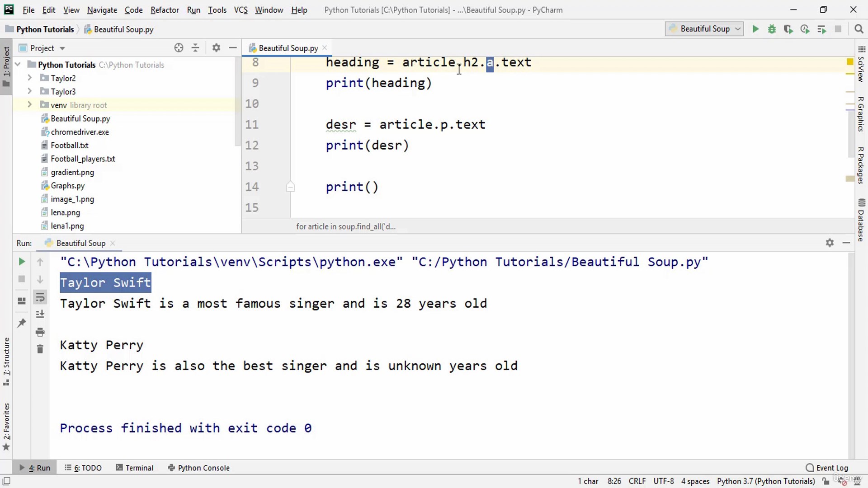Open Run panel settings gear
Image resolution: width=868 pixels, height=488 pixels.
[x=830, y=243]
